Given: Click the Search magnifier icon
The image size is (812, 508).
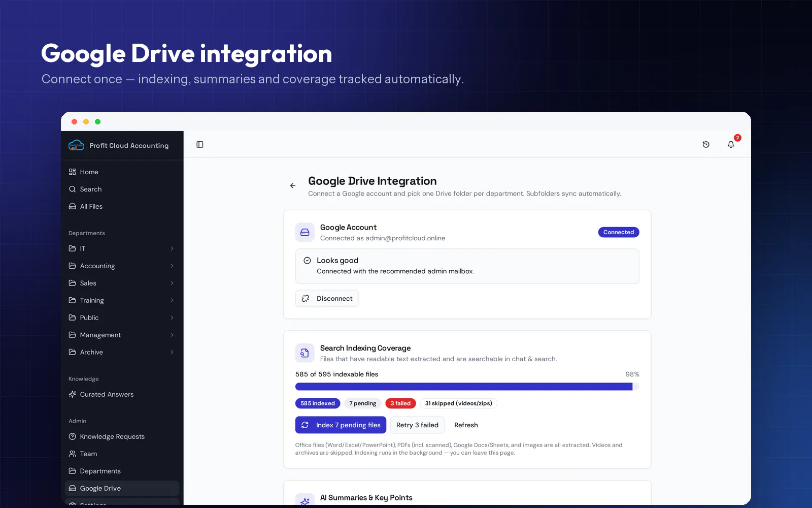Looking at the screenshot, I should point(73,189).
